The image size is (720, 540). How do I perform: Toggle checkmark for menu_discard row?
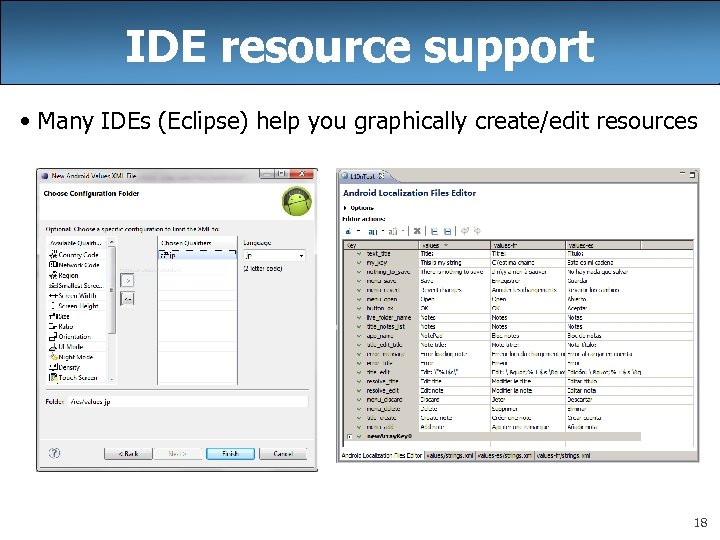[x=359, y=400]
